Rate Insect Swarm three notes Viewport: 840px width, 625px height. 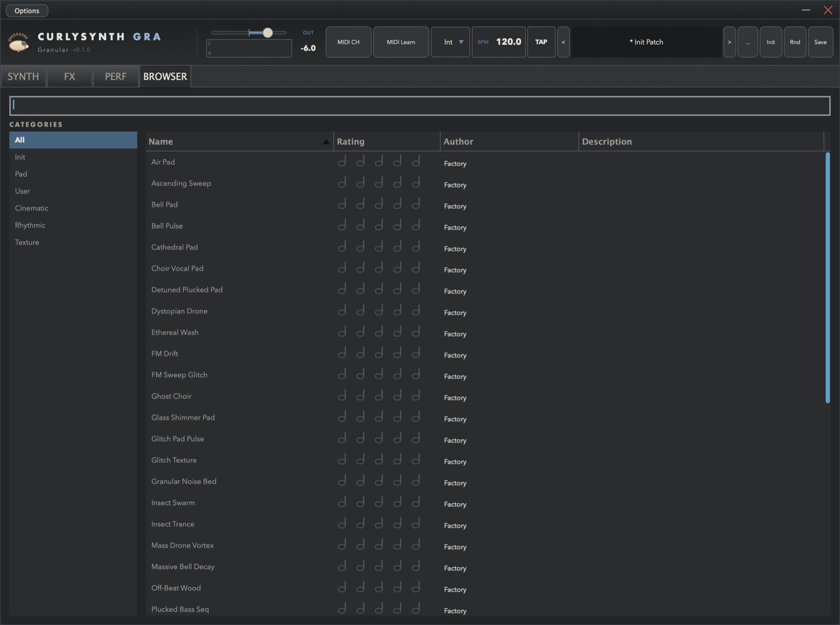(379, 502)
